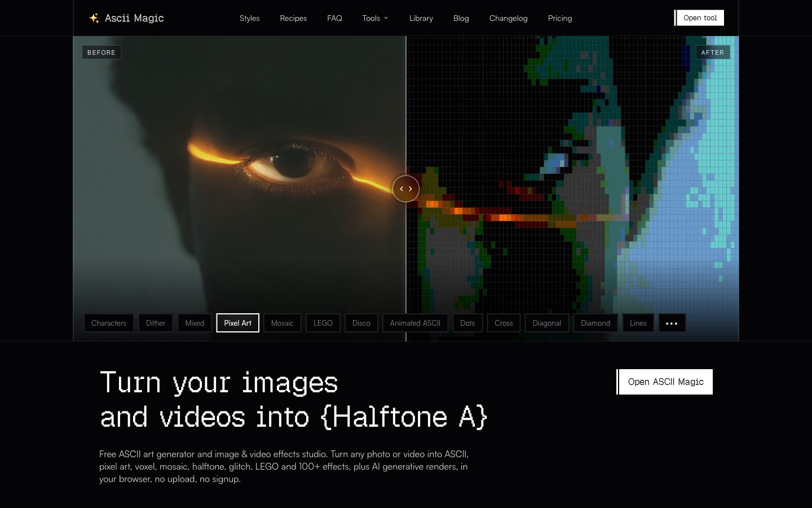The width and height of the screenshot is (812, 508).
Task: Go to the Pricing page
Action: point(560,18)
